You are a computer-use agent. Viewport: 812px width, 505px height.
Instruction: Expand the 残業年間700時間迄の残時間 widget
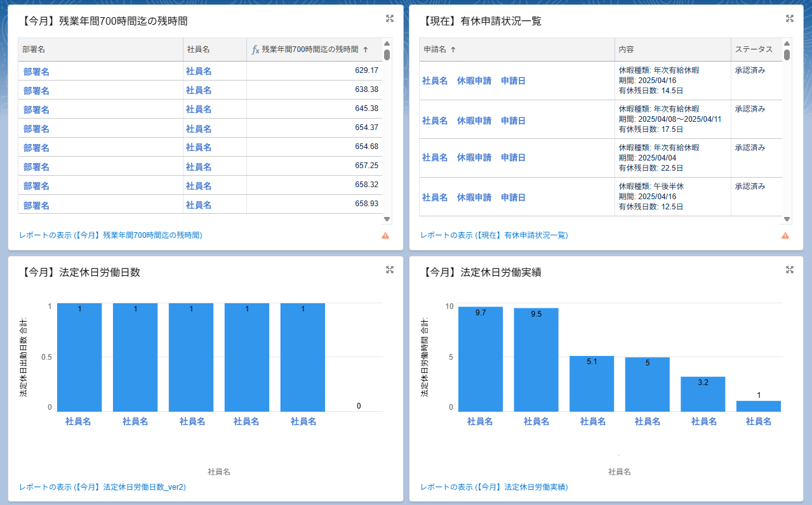tap(390, 18)
